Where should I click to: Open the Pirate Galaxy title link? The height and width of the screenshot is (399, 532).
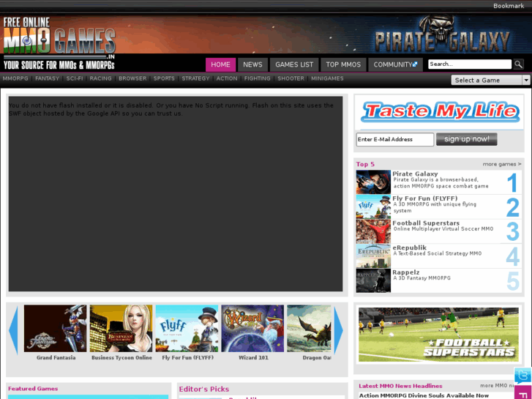coord(415,174)
